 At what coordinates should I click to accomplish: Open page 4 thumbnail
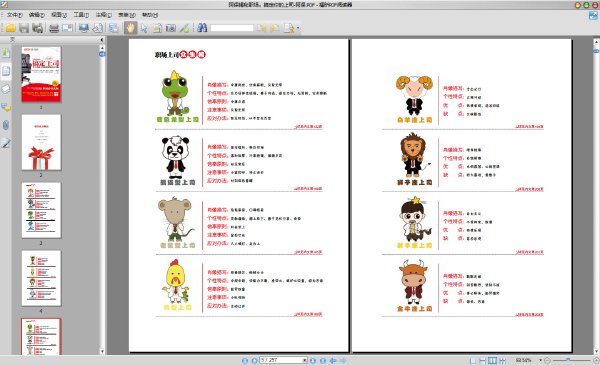pos(41,278)
